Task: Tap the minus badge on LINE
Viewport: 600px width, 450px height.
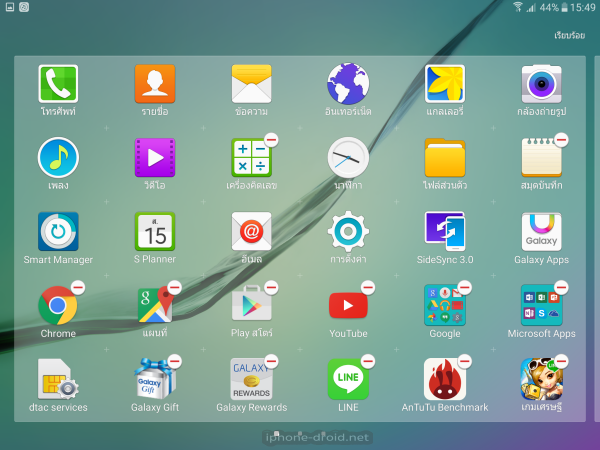Action: click(x=368, y=361)
